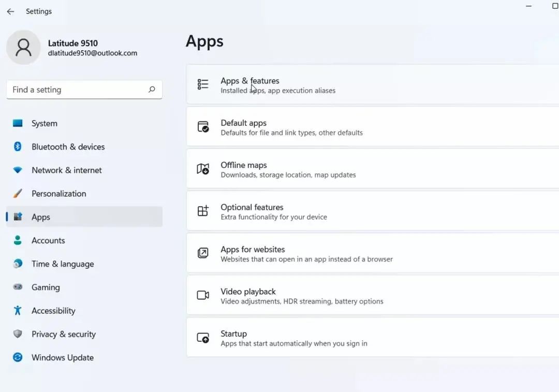Open Network & internet settings
Viewport: 559px width, 392px height.
[x=66, y=170]
